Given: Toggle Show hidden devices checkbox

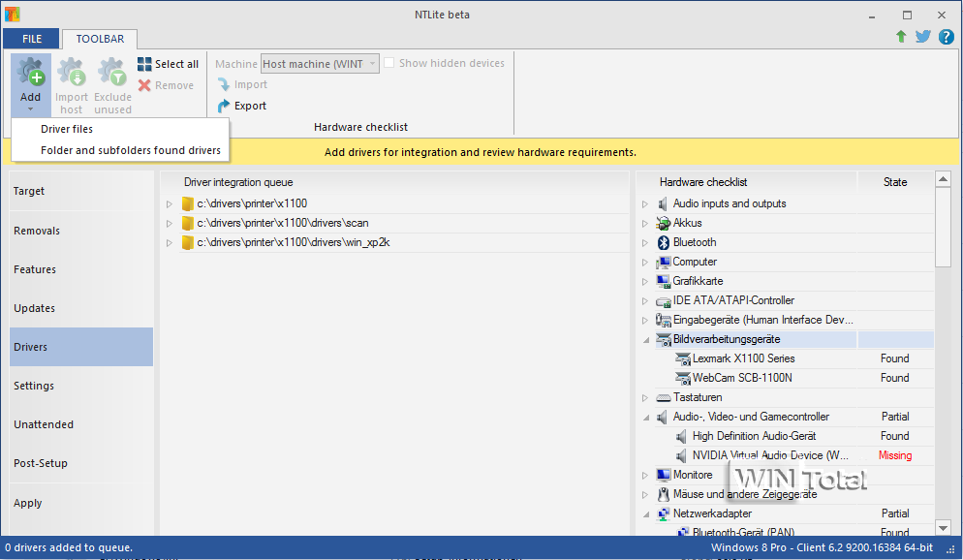Looking at the screenshot, I should (389, 64).
